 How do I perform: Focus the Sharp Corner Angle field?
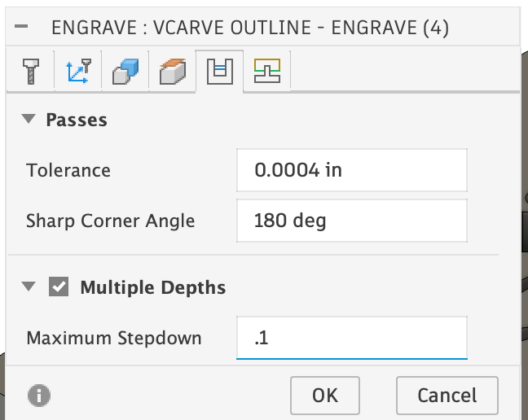352,220
